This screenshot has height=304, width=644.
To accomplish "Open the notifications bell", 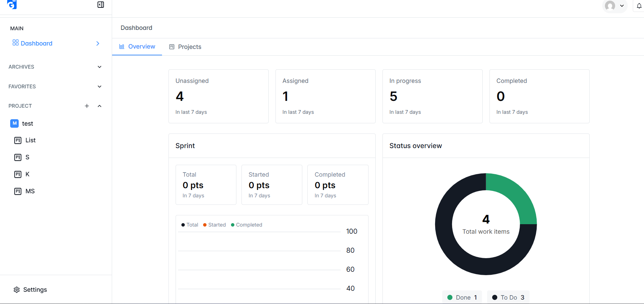I will [639, 6].
